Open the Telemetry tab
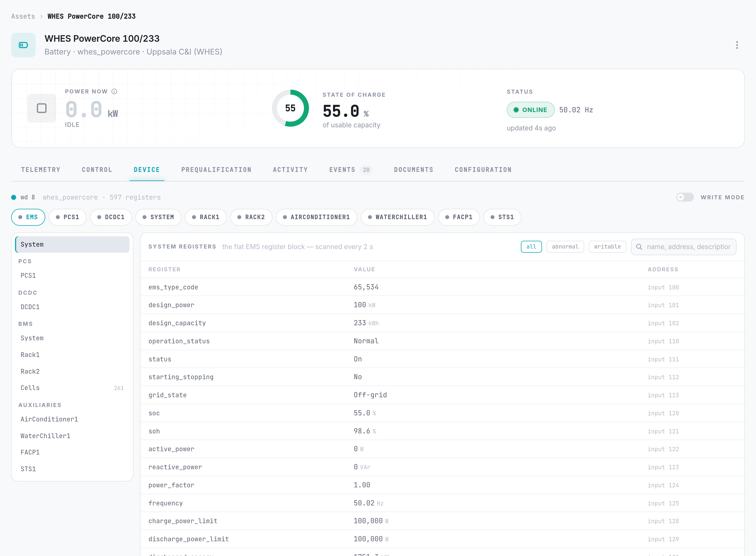The image size is (756, 556). point(41,170)
